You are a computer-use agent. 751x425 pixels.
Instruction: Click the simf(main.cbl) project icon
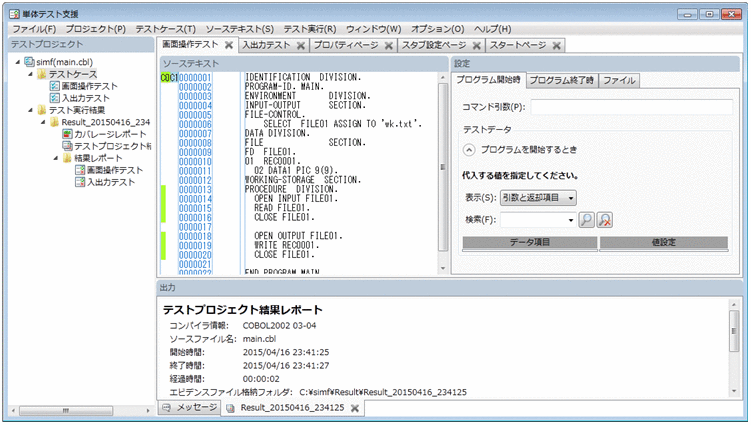30,62
